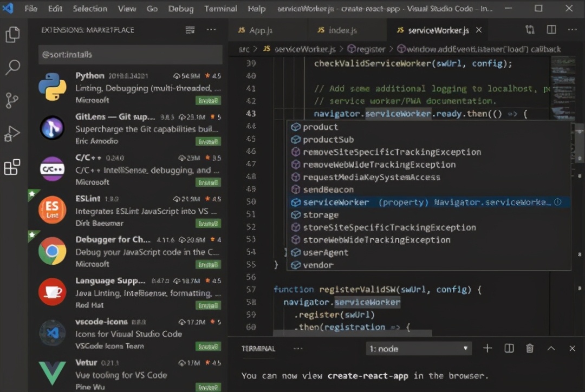The width and height of the screenshot is (585, 392).
Task: Open the Extensions view icon
Action: pyautogui.click(x=12, y=167)
